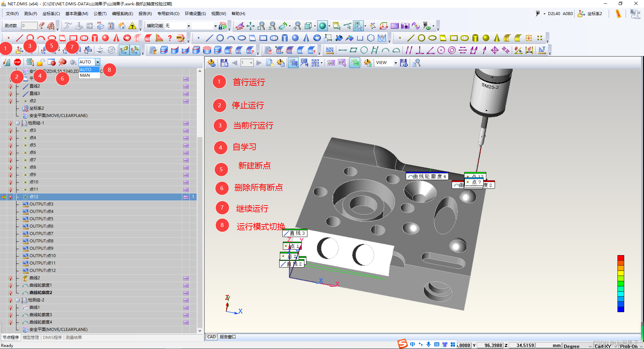The image size is (644, 349).
Task: Click the house home icon
Action: [122, 26]
